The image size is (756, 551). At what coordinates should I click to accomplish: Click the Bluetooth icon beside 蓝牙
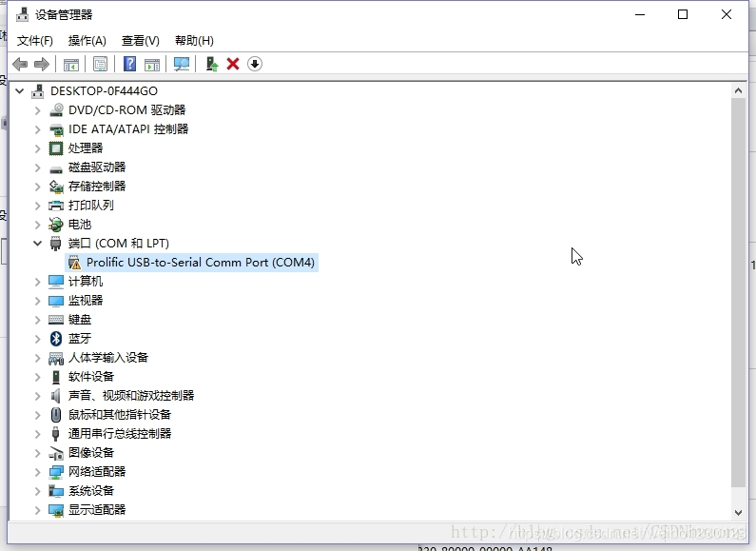(56, 339)
